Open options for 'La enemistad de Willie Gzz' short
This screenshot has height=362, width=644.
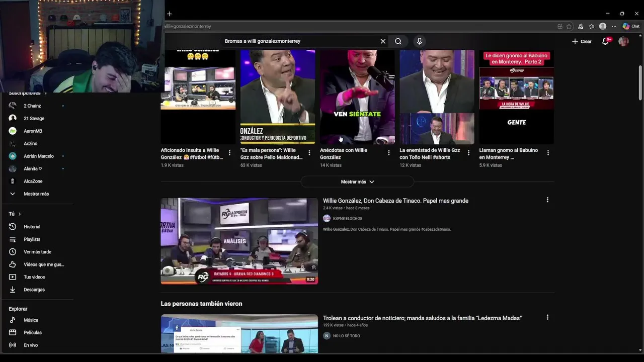(468, 153)
